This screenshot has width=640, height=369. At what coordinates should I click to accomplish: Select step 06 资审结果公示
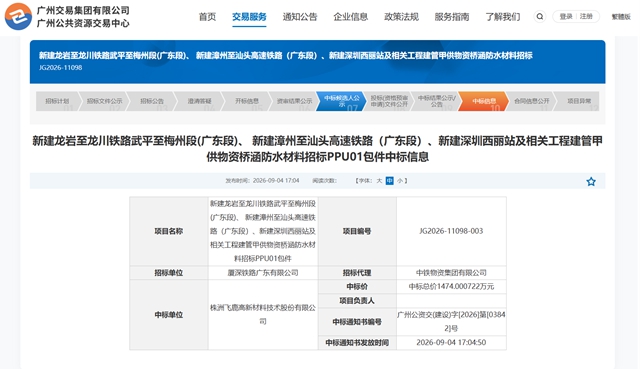click(x=294, y=101)
